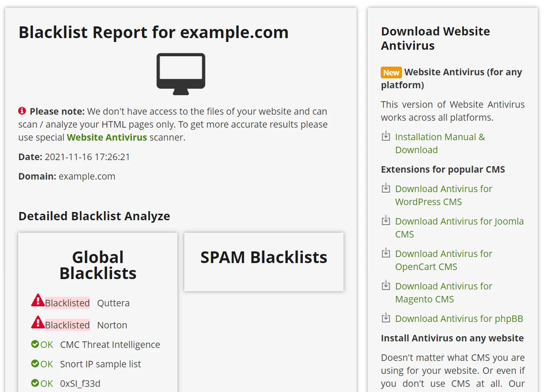546x392 pixels.
Task: Click the download icon beside OpenCart CMS link
Action: point(385,254)
